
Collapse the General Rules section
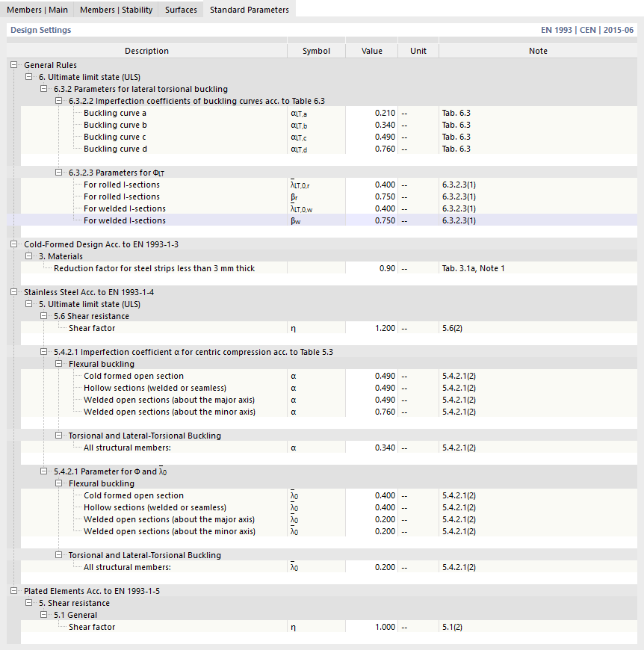click(13, 65)
